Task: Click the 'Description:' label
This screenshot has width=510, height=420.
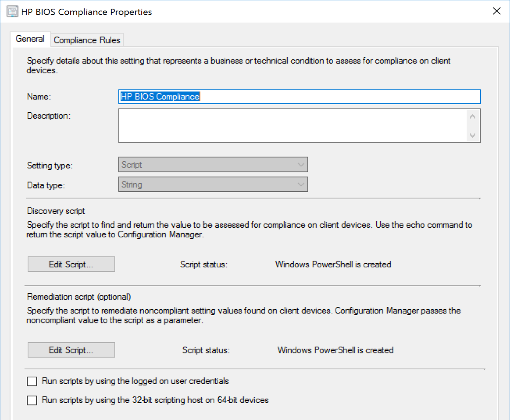Action: [x=49, y=116]
